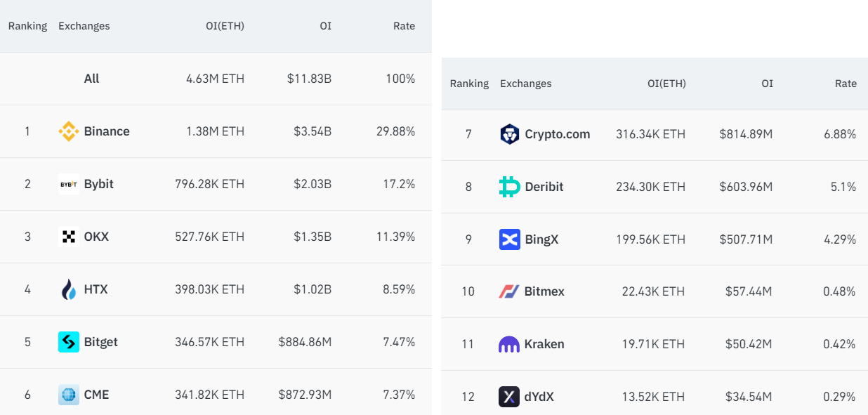Click the Crypto.com logo icon
Screen dimensions: 868x415
509,134
